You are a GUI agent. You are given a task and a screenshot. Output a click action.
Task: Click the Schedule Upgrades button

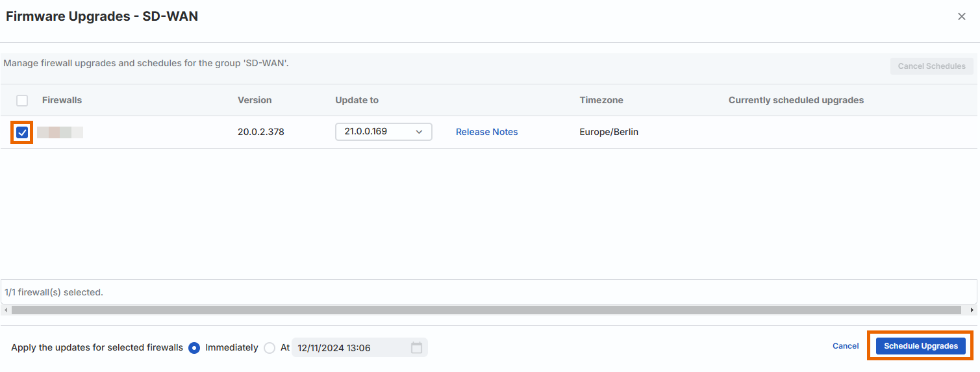coord(920,346)
